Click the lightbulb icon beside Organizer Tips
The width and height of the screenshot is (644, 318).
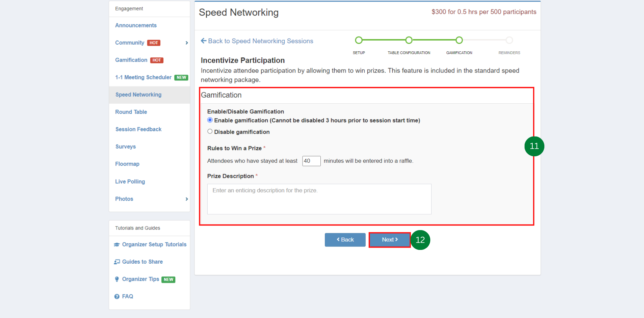pyautogui.click(x=117, y=279)
